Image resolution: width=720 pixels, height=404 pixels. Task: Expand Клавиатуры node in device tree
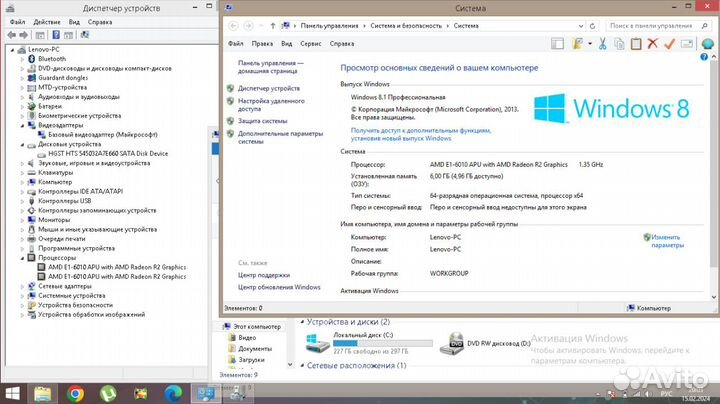(x=22, y=173)
